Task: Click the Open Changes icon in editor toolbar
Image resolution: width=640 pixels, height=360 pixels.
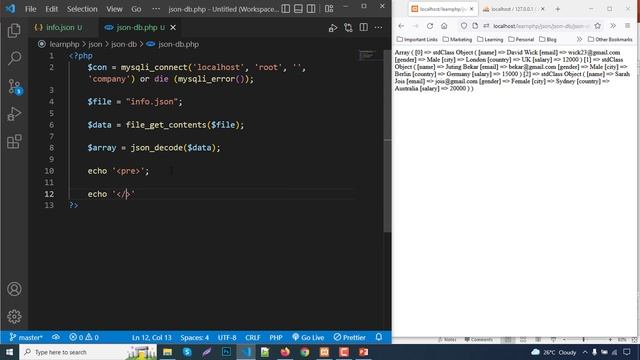Action: point(348,28)
